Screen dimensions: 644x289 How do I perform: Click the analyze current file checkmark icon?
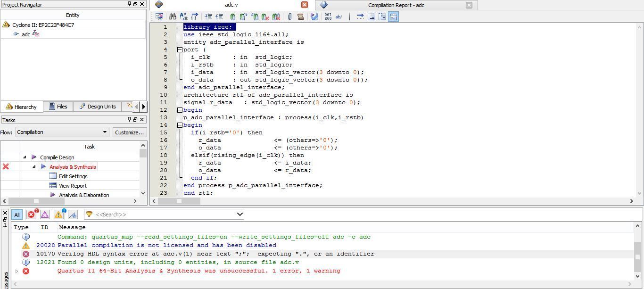click(x=314, y=17)
